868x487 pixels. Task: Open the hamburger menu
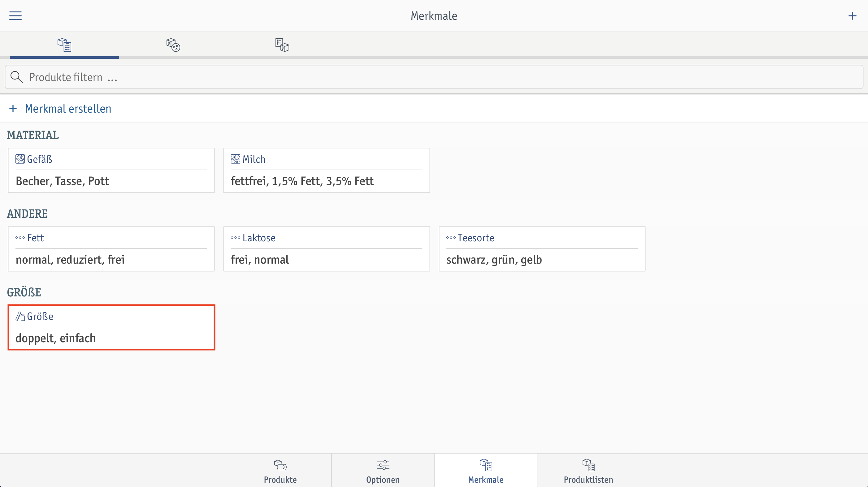pyautogui.click(x=15, y=16)
